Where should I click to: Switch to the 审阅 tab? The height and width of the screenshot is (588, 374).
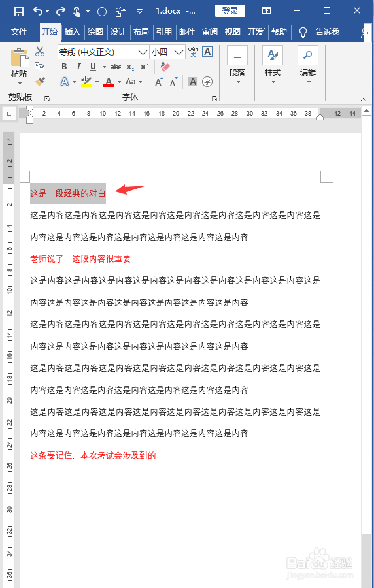(x=210, y=32)
